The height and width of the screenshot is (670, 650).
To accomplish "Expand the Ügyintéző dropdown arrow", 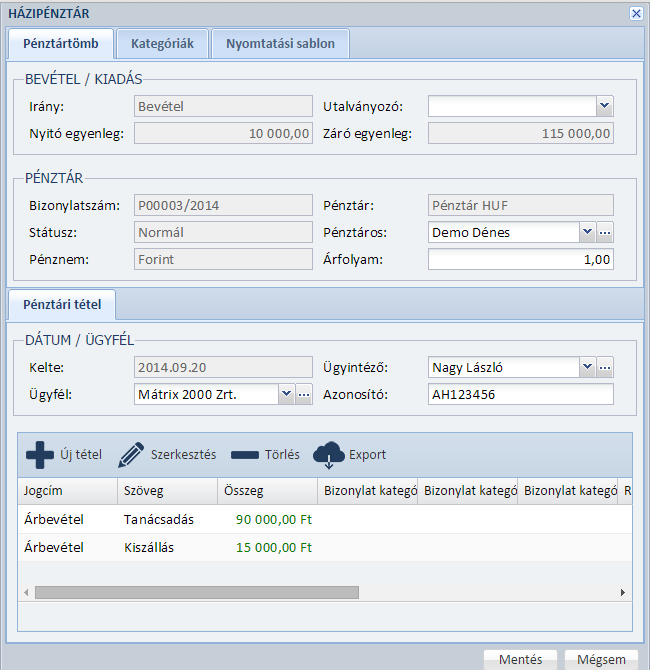I will 587,367.
